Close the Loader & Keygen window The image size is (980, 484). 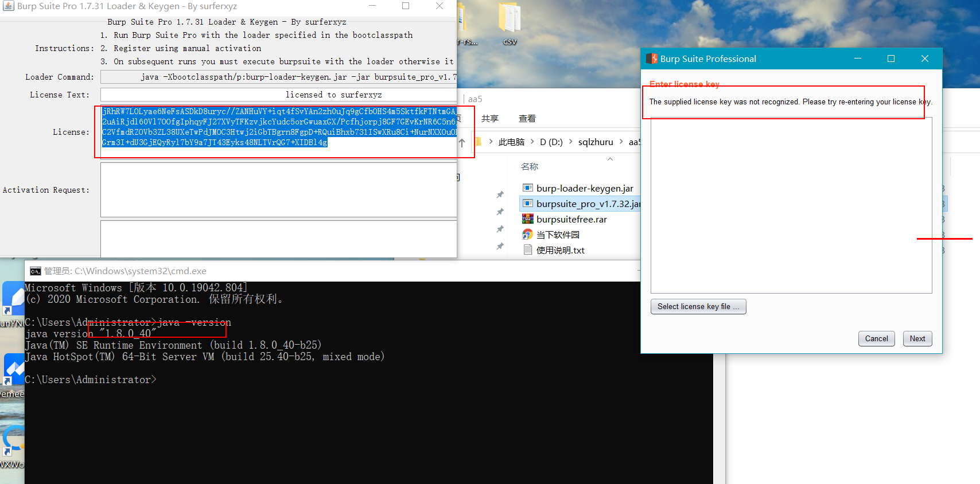point(440,6)
